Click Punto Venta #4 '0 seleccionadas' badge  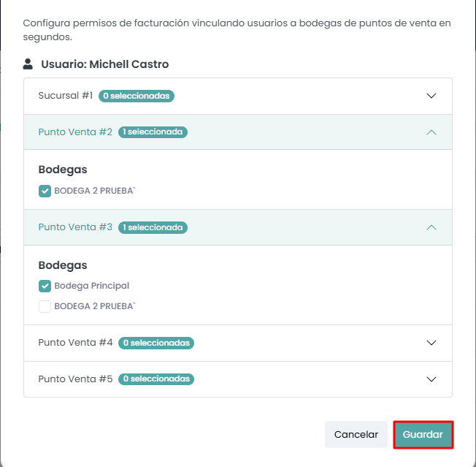click(156, 343)
